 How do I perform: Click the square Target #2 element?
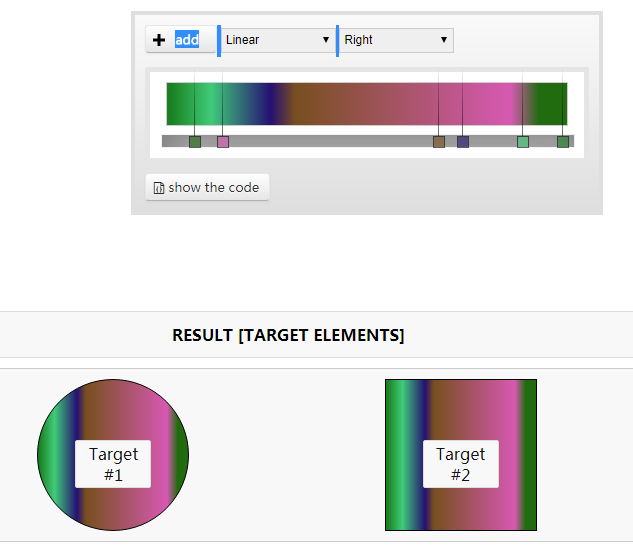[x=461, y=455]
